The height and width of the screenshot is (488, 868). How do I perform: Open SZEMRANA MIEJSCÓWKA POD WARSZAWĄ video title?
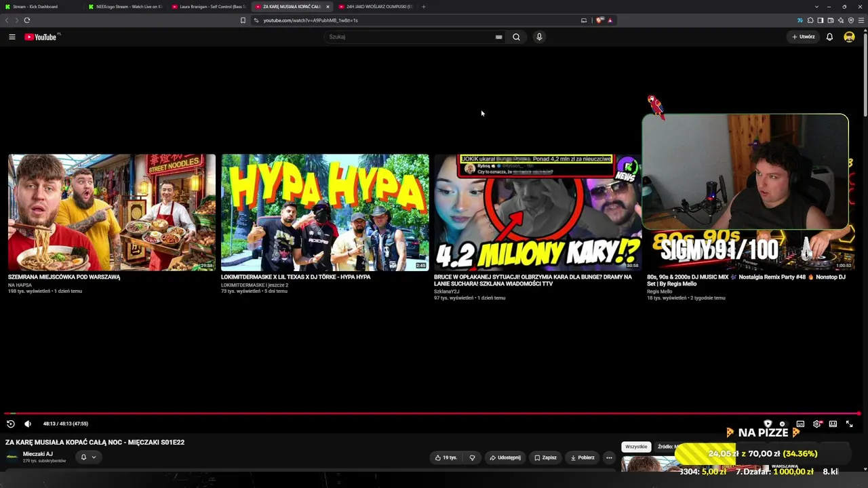coord(64,277)
